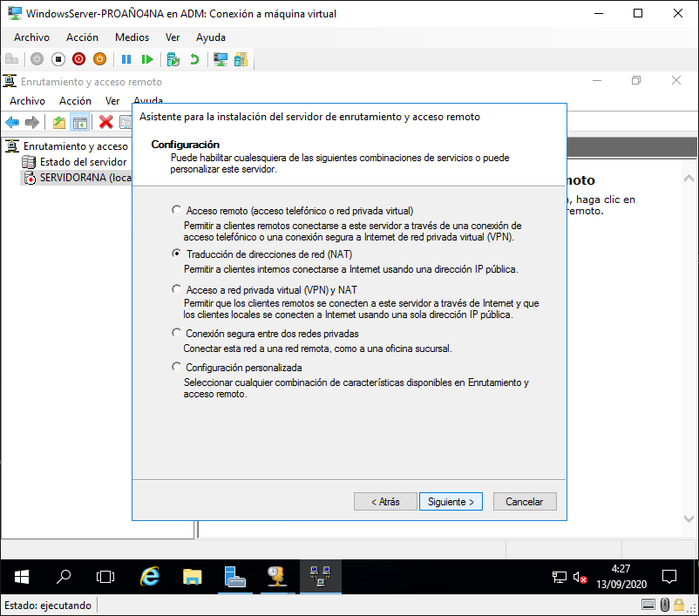This screenshot has height=616, width=699.
Task: Click the < Atrás button
Action: [385, 502]
